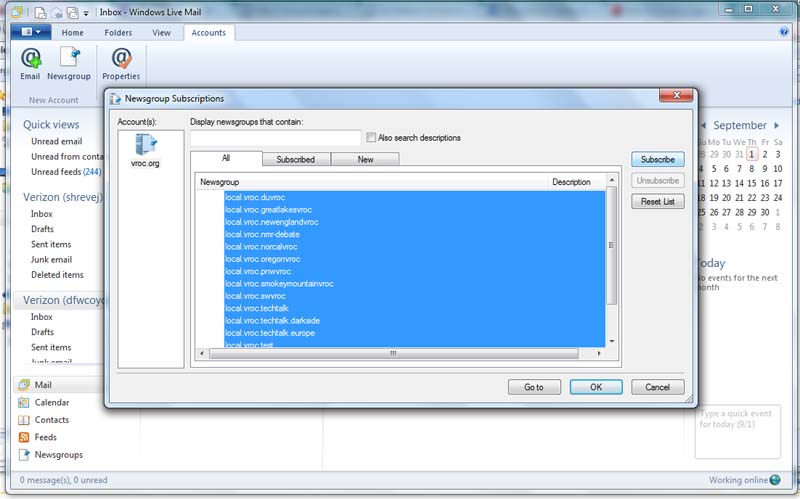Click the Subscribe button

tap(658, 159)
